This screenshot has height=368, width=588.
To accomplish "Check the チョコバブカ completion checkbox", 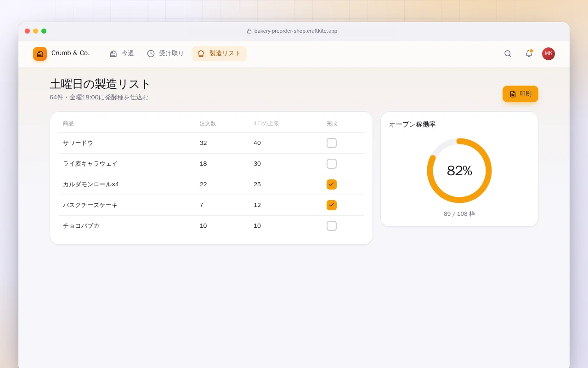I will 332,226.
